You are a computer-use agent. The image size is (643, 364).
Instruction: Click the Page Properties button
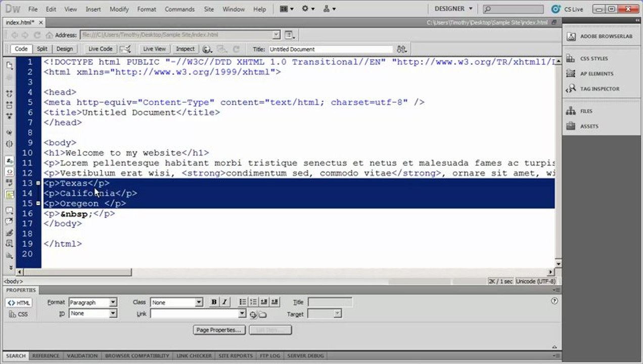(x=219, y=330)
